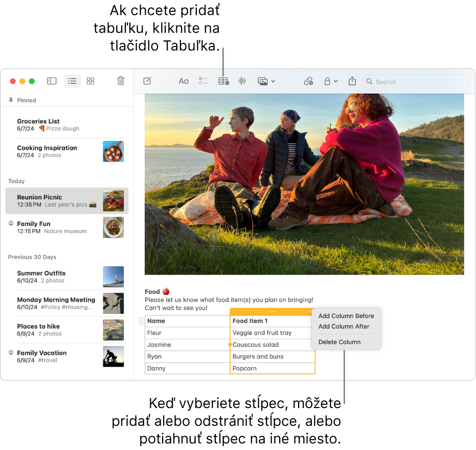Open the Family Fun note

pos(67,227)
